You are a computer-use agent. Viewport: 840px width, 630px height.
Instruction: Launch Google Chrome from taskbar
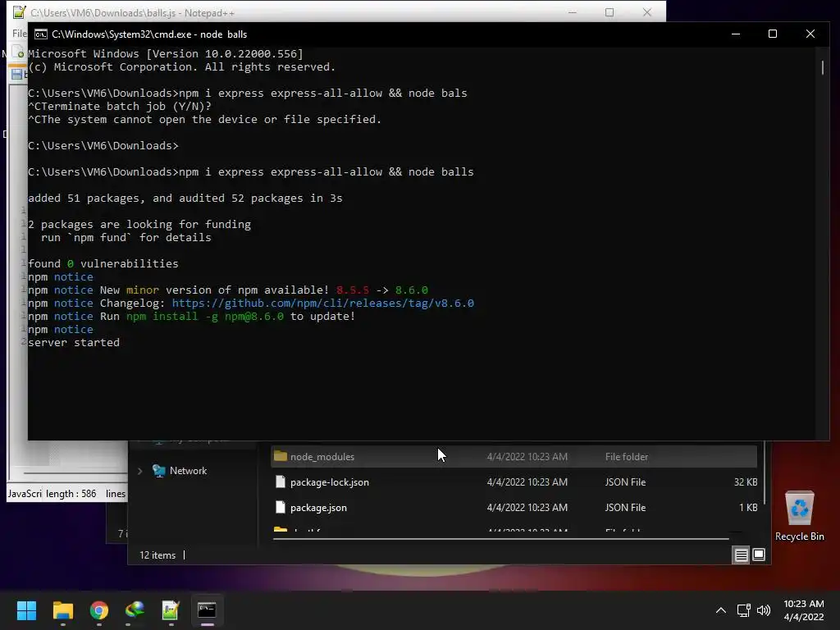(99, 610)
